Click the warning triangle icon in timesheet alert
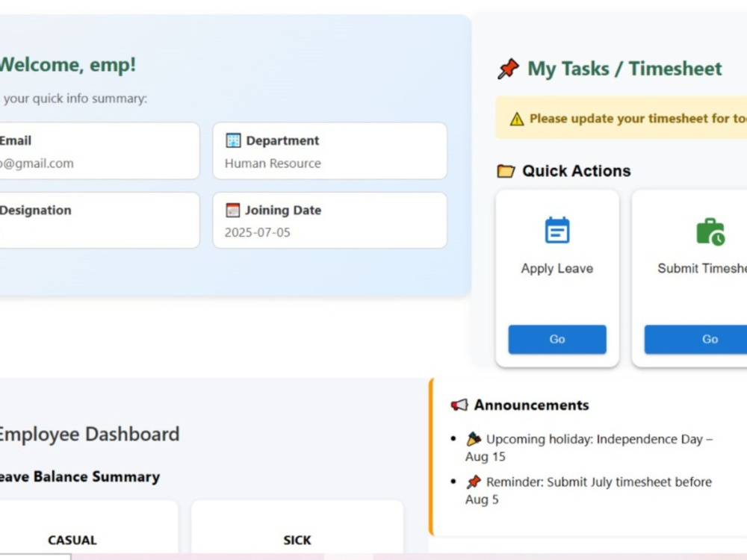Screen dimensions: 747x560 517,119
